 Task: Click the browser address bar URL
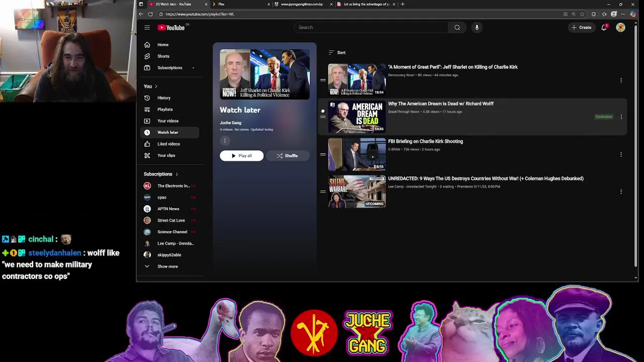[200, 14]
